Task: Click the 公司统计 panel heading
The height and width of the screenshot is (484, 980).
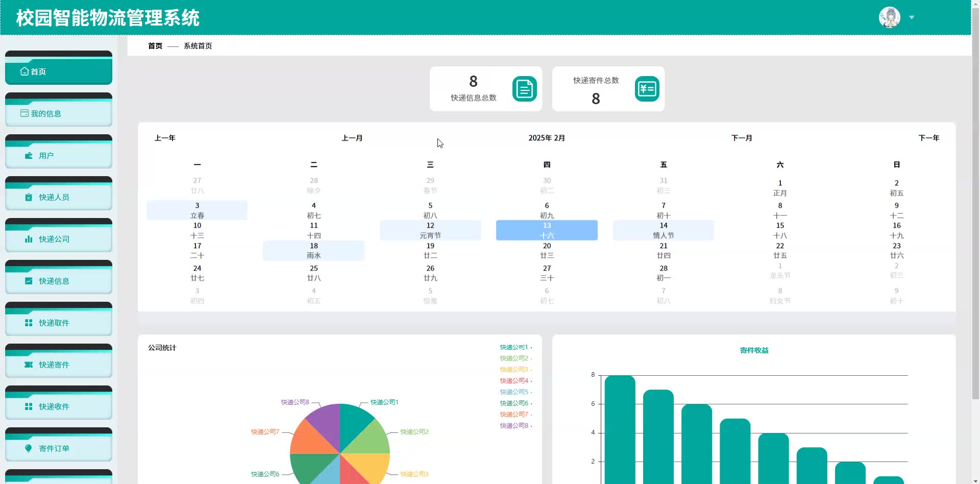Action: coord(162,348)
